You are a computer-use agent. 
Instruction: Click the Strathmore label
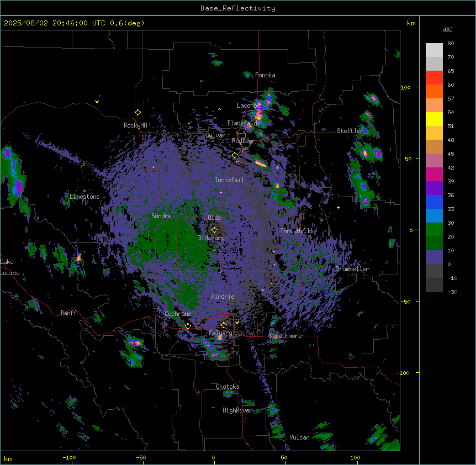coord(285,336)
